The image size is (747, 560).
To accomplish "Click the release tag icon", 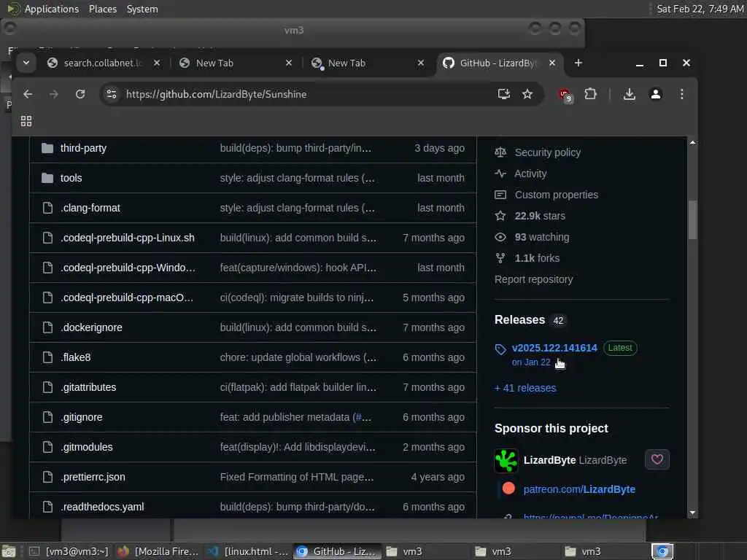I will (x=500, y=349).
